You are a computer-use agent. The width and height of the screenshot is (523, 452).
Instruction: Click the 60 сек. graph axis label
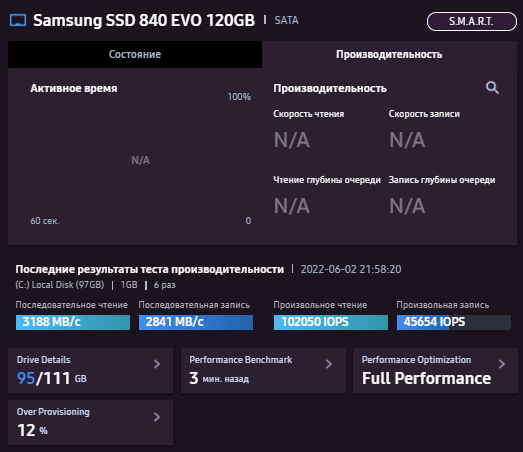pyautogui.click(x=45, y=221)
